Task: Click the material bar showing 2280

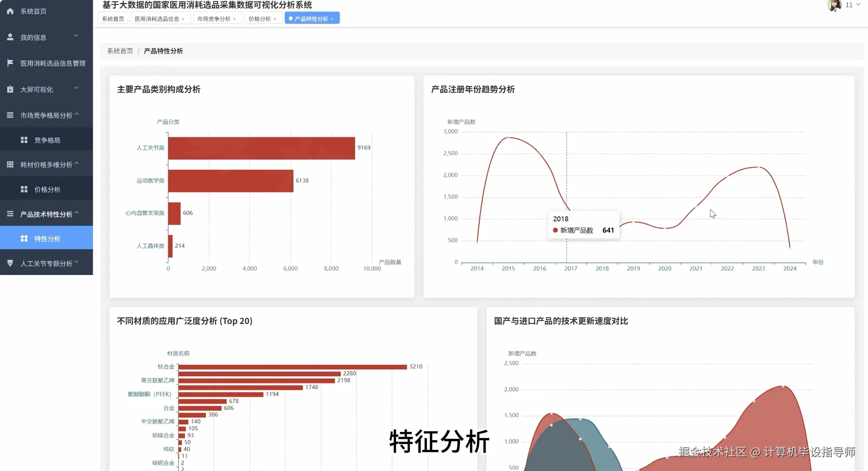Action: (x=260, y=374)
